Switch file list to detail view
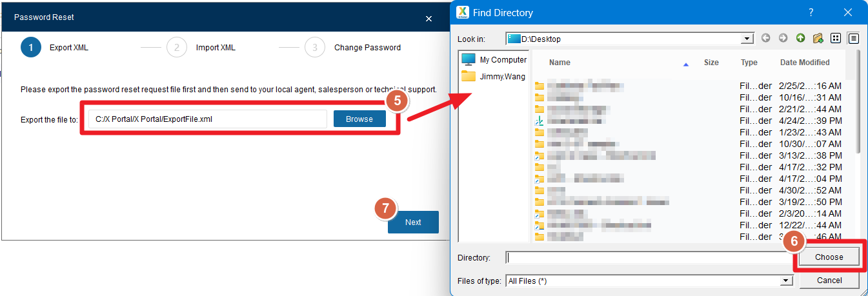The image size is (868, 296). coord(853,39)
